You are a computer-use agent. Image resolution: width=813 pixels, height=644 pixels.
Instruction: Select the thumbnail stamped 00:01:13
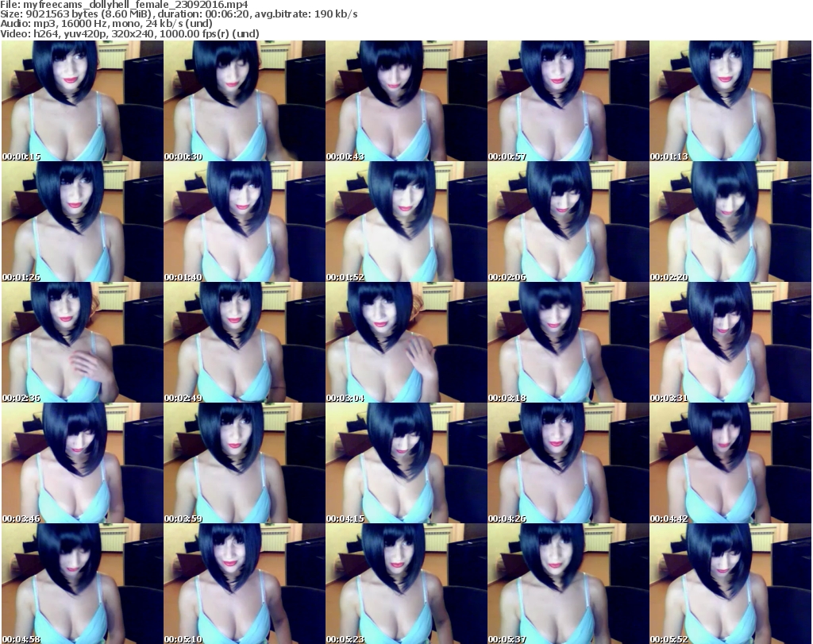730,101
